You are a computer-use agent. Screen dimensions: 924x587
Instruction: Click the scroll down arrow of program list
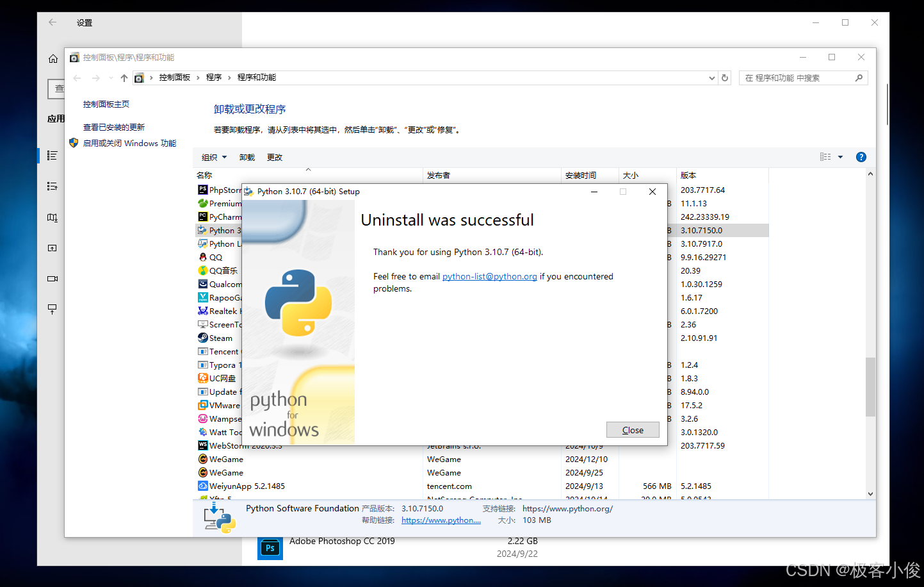870,493
